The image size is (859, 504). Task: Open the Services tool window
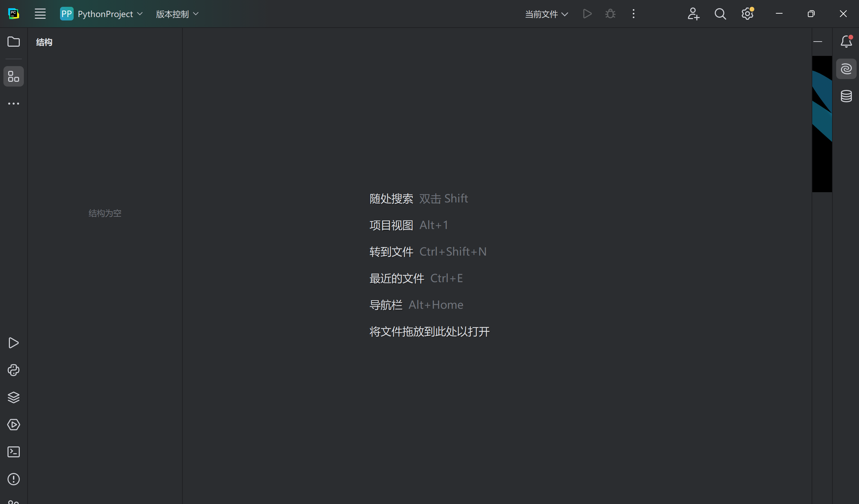[x=14, y=425]
